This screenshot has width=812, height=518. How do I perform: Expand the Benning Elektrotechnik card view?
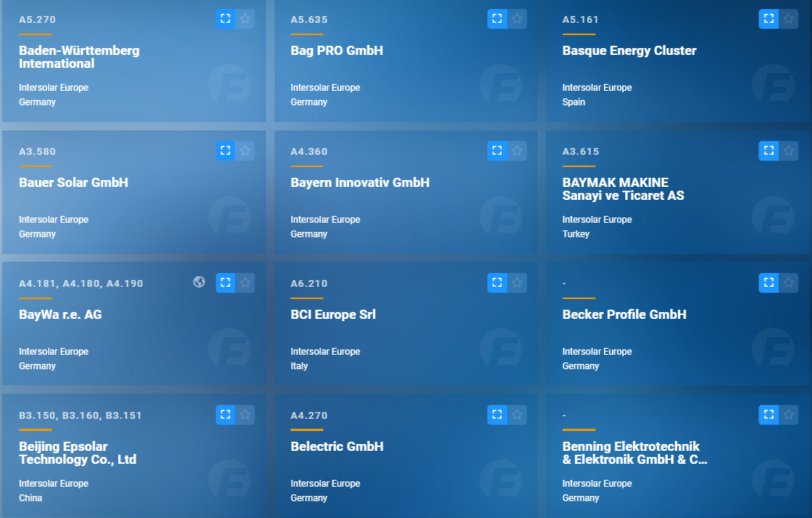(769, 414)
